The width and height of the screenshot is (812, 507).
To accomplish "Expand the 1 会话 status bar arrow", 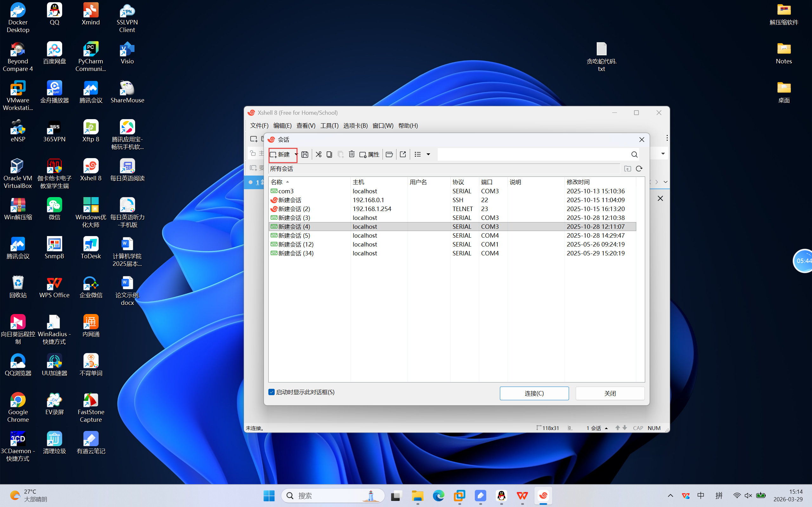I will coord(606,428).
